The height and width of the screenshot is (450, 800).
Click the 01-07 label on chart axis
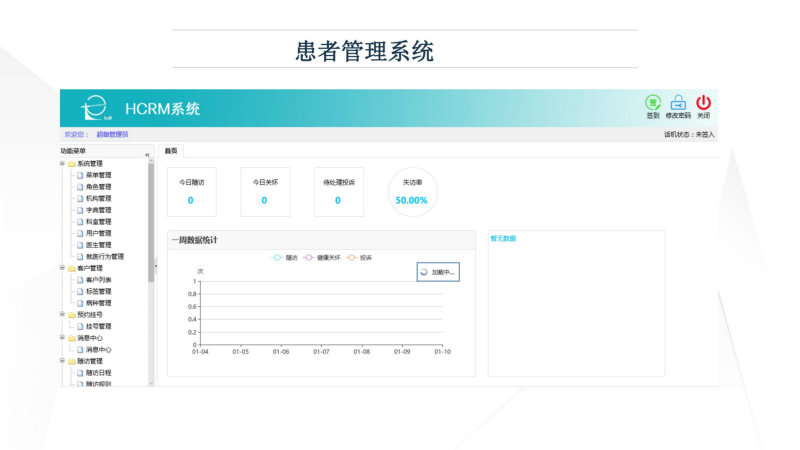(321, 352)
